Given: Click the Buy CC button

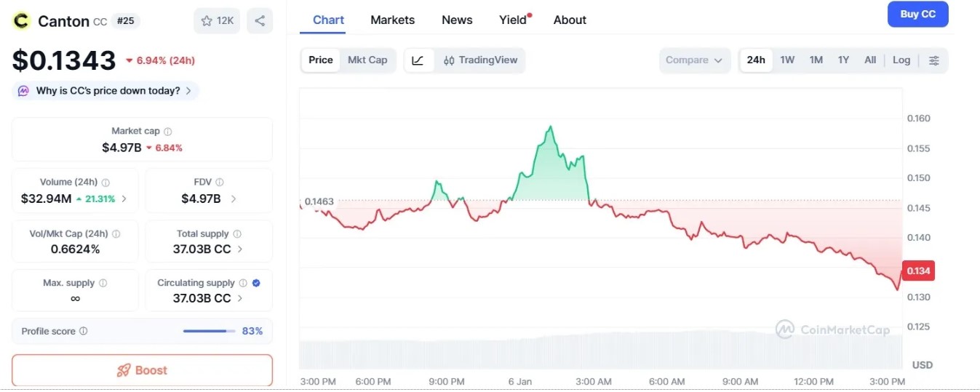Looking at the screenshot, I should [917, 15].
